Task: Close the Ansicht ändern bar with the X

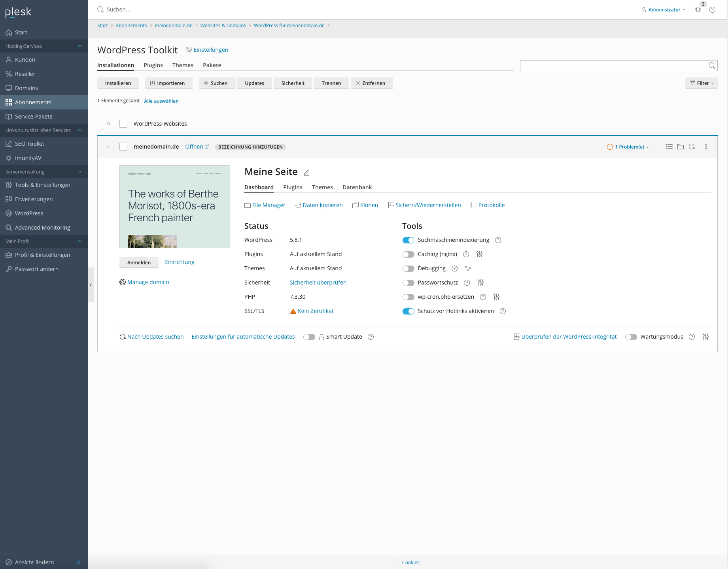Action: click(78, 562)
